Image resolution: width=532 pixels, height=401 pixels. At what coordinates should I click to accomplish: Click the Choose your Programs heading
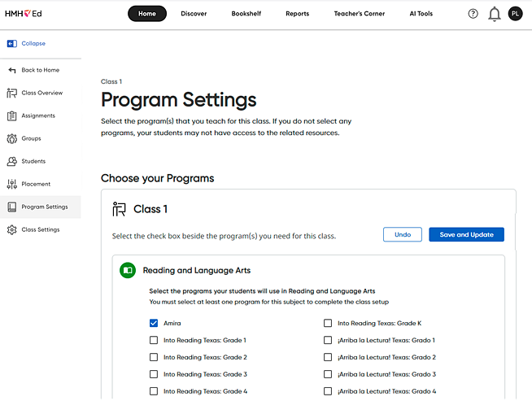[x=158, y=178]
